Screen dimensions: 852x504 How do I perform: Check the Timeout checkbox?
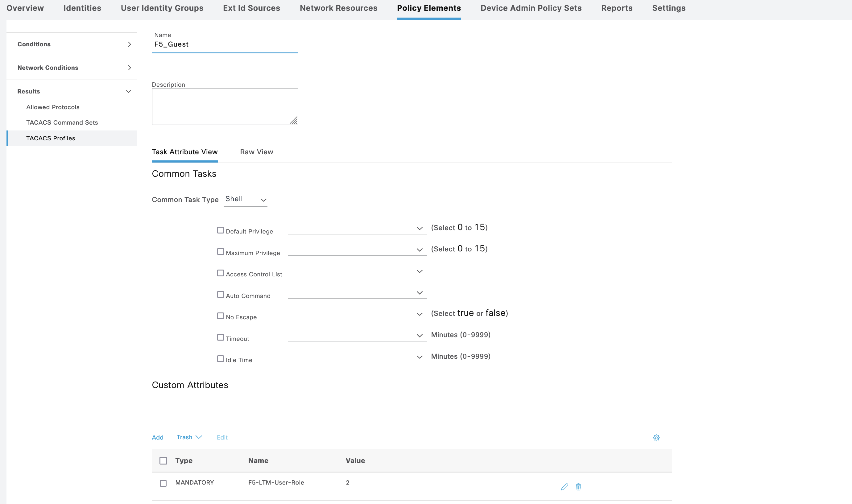click(x=220, y=337)
